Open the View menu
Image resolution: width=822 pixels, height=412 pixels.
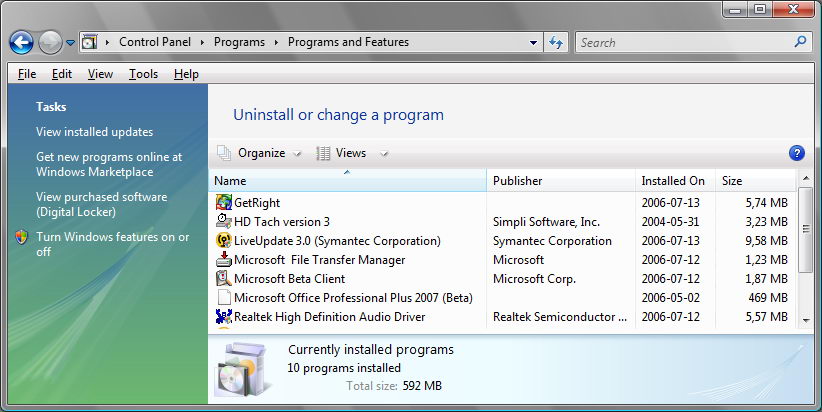pos(100,74)
